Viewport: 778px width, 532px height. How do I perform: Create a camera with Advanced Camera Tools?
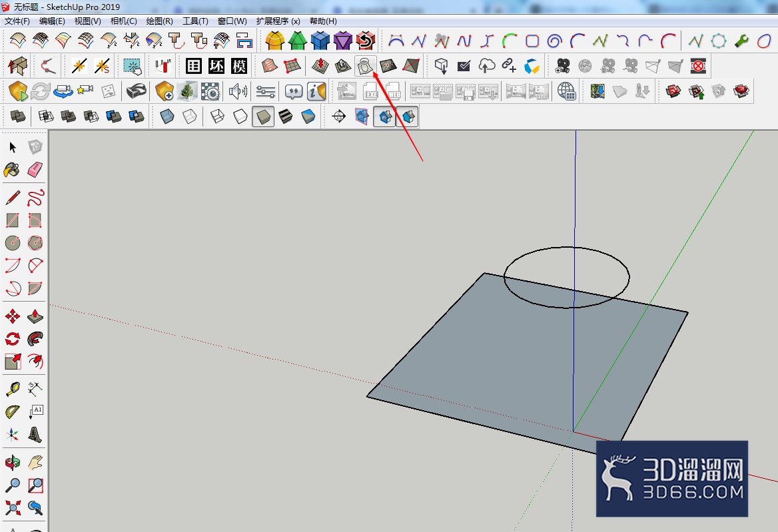(x=562, y=65)
